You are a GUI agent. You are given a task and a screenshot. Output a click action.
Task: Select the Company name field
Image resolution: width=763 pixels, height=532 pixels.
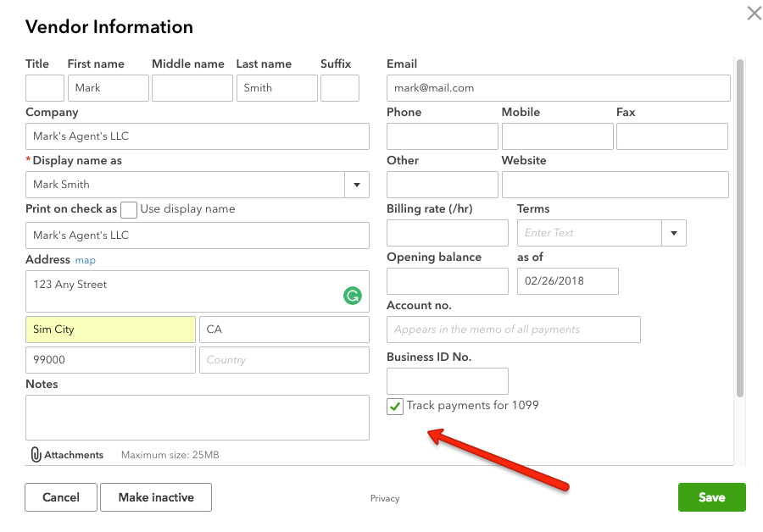198,136
